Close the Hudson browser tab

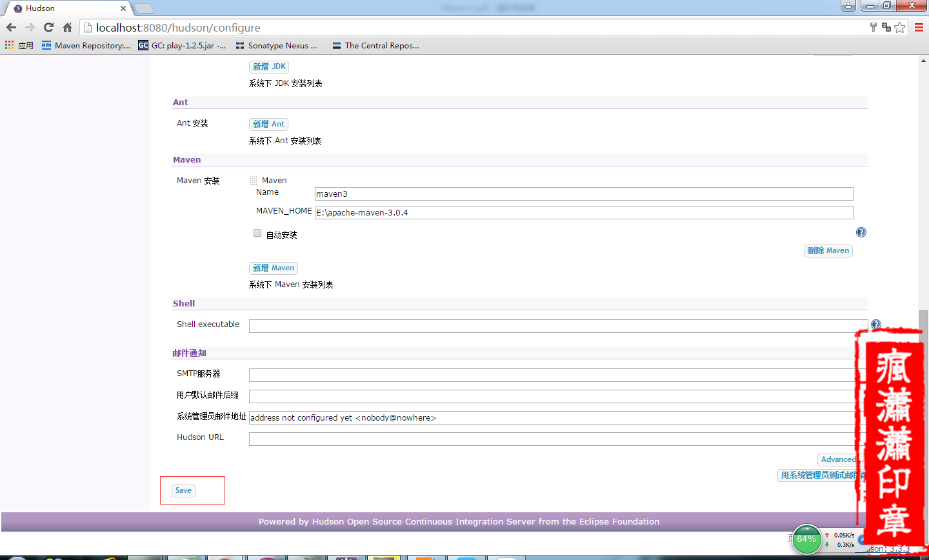[123, 8]
